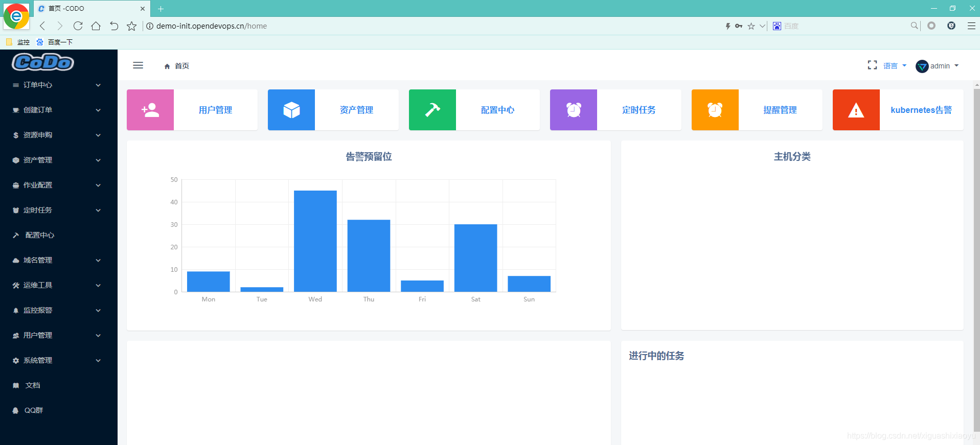The width and height of the screenshot is (980, 445).
Task: Enter fullscreen mode icon
Action: 872,65
